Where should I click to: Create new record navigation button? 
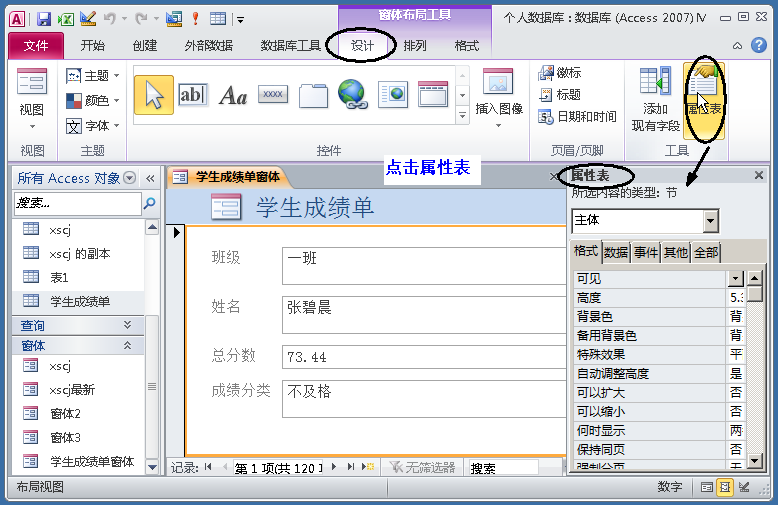[368, 467]
